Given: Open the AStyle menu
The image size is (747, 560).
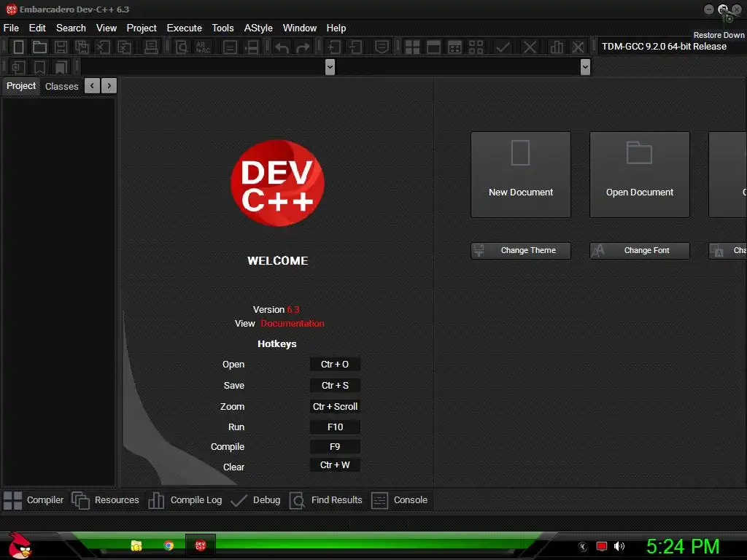Looking at the screenshot, I should tap(258, 28).
